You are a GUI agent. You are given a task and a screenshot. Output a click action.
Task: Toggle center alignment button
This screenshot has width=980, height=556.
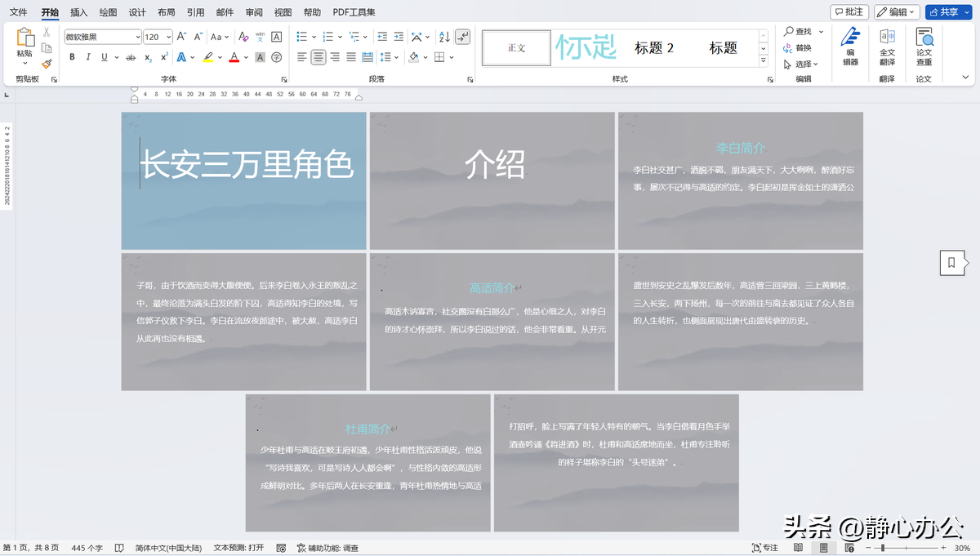318,57
